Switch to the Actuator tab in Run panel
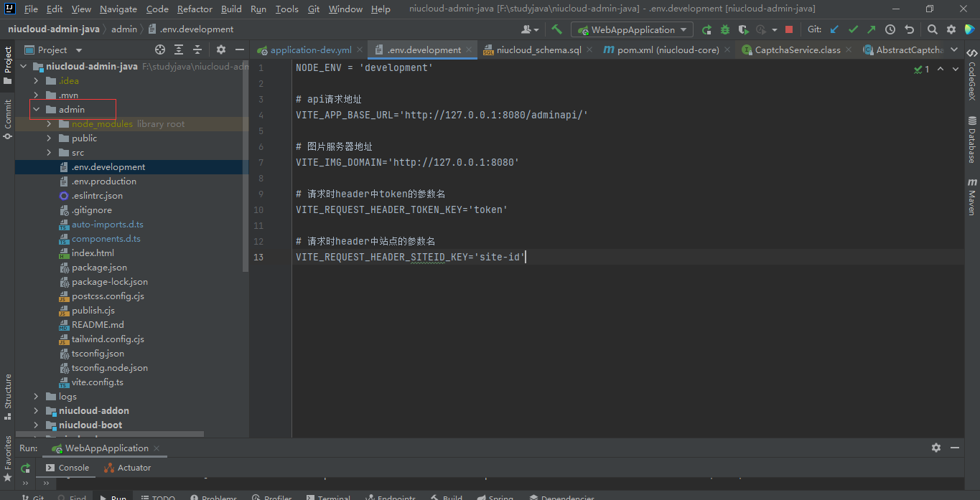 128,468
